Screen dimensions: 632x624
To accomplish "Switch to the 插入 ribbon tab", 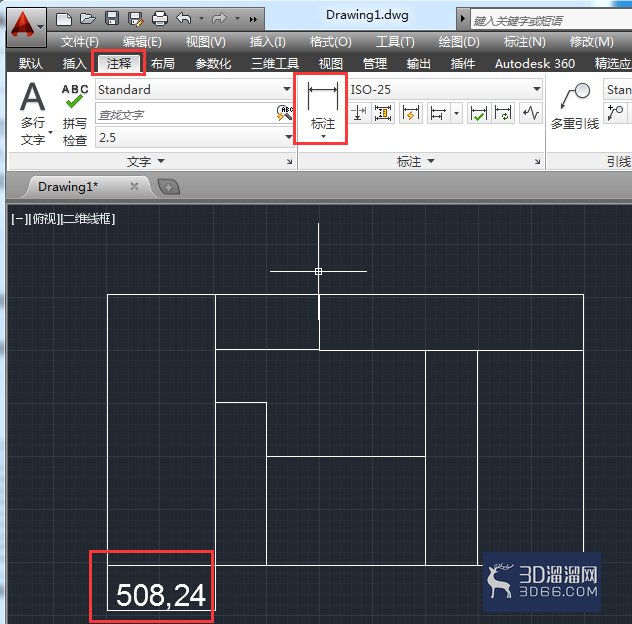I will point(74,63).
